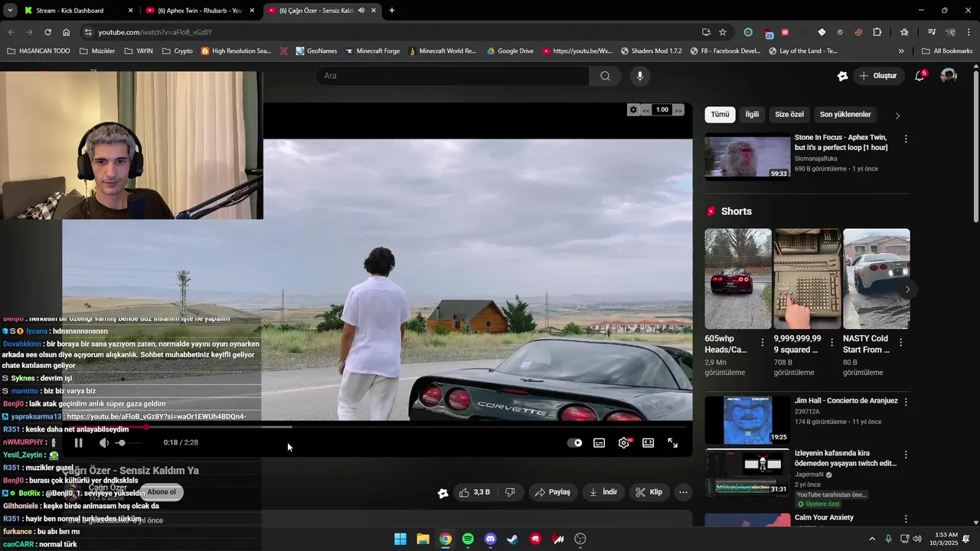
Task: Select the Size özel filter chip
Action: [789, 115]
